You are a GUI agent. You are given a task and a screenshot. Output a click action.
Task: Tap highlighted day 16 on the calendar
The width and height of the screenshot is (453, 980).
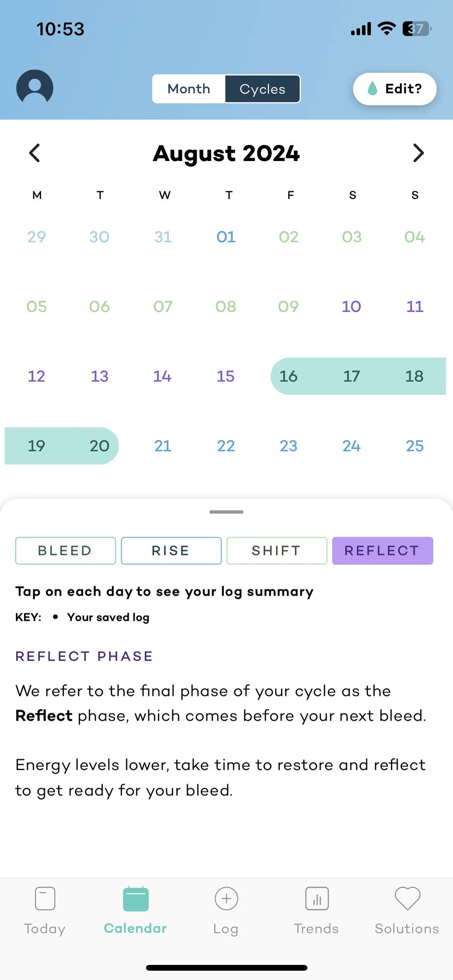click(288, 376)
